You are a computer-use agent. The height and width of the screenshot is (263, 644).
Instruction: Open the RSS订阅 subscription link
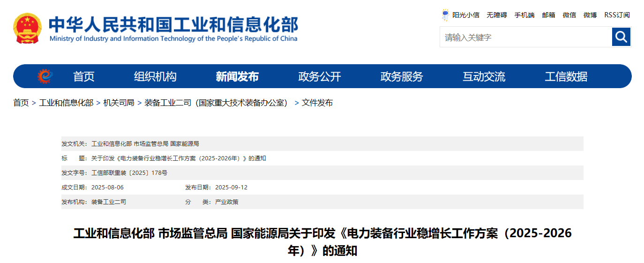[x=617, y=15]
